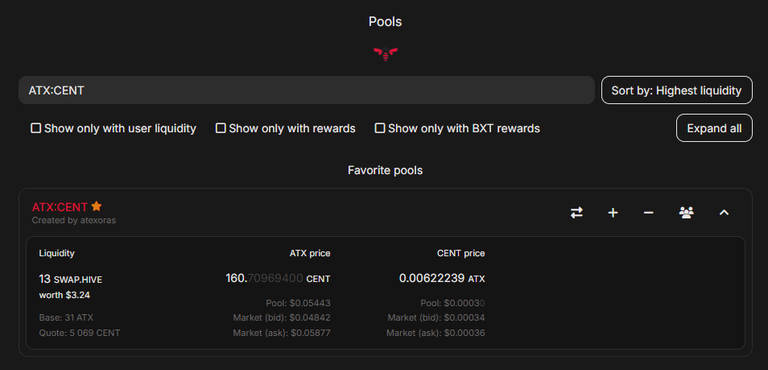Tick Show only with rewards checkbox
The width and height of the screenshot is (768, 370).
tap(220, 128)
